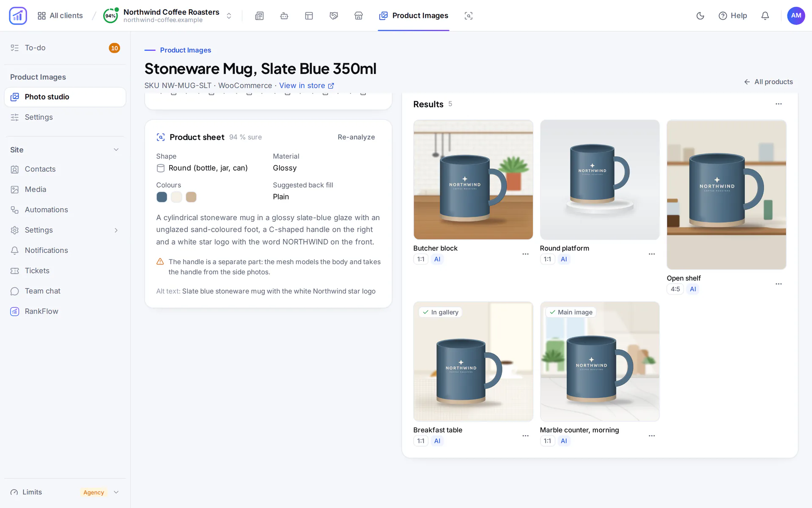Image resolution: width=812 pixels, height=508 pixels.
Task: Open Team chat in the sidebar
Action: (65, 291)
